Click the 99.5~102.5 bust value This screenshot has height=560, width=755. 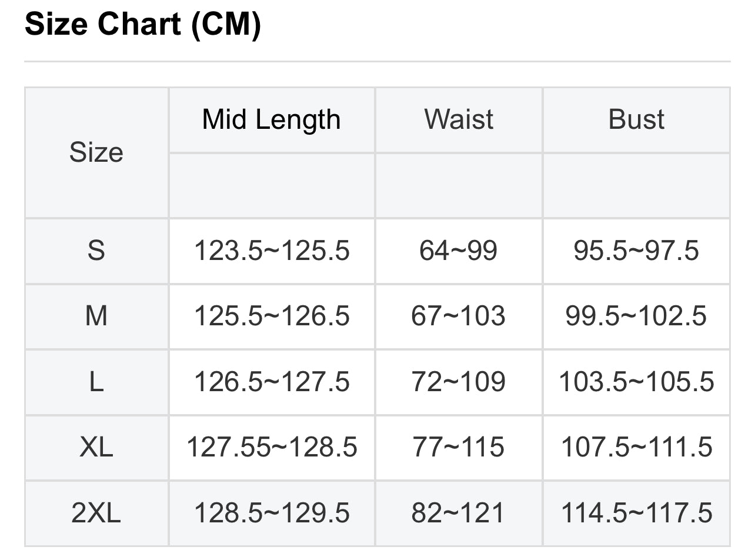pyautogui.click(x=636, y=316)
